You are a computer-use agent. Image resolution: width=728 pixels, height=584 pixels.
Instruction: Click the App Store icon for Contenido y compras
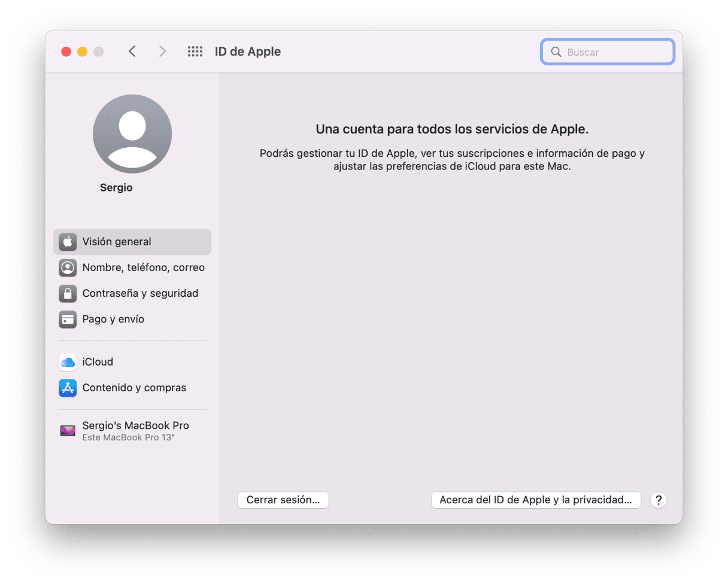[x=68, y=388]
